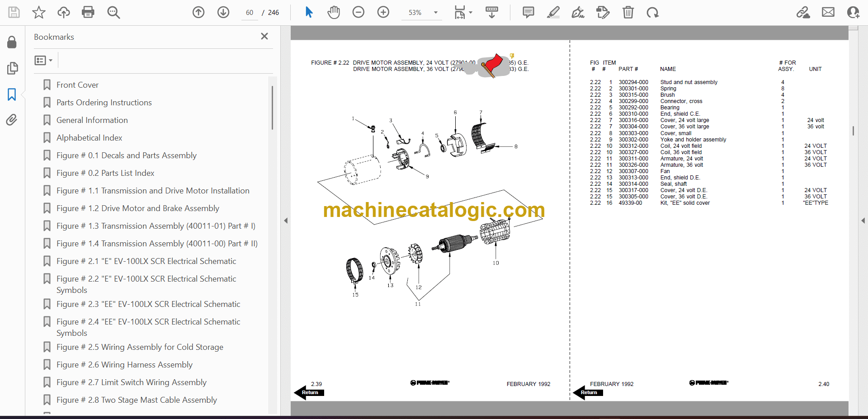Image resolution: width=868 pixels, height=419 pixels.
Task: Toggle the Bookmarks side panel
Action: (x=12, y=94)
